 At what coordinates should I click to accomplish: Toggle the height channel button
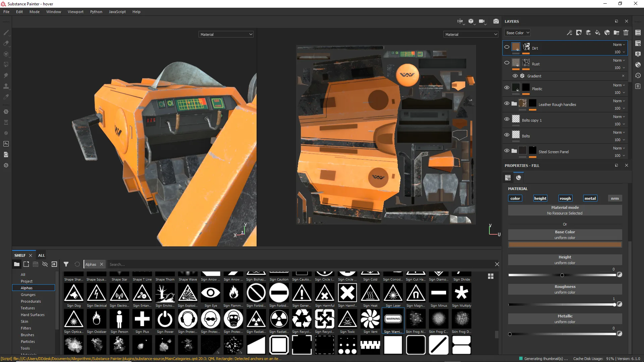pos(540,198)
